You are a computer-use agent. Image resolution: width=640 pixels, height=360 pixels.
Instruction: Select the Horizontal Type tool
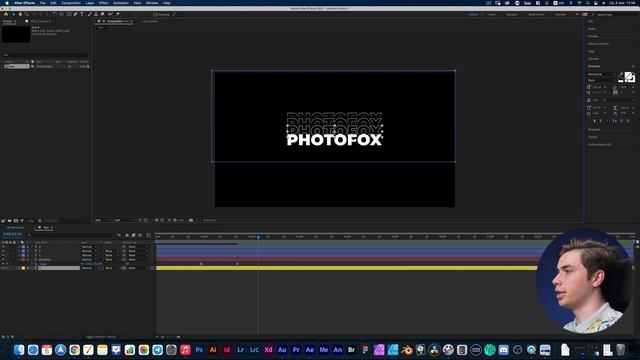82,14
